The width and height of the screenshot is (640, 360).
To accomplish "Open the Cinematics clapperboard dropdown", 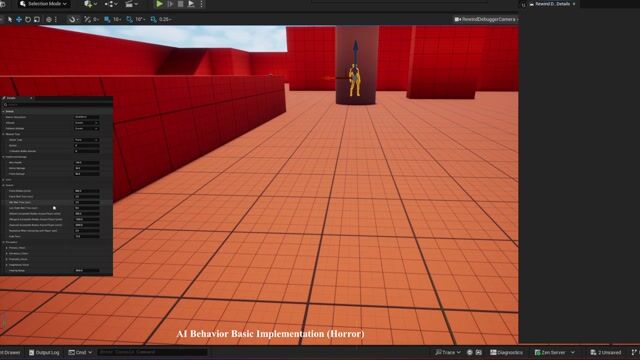I will [x=131, y=4].
